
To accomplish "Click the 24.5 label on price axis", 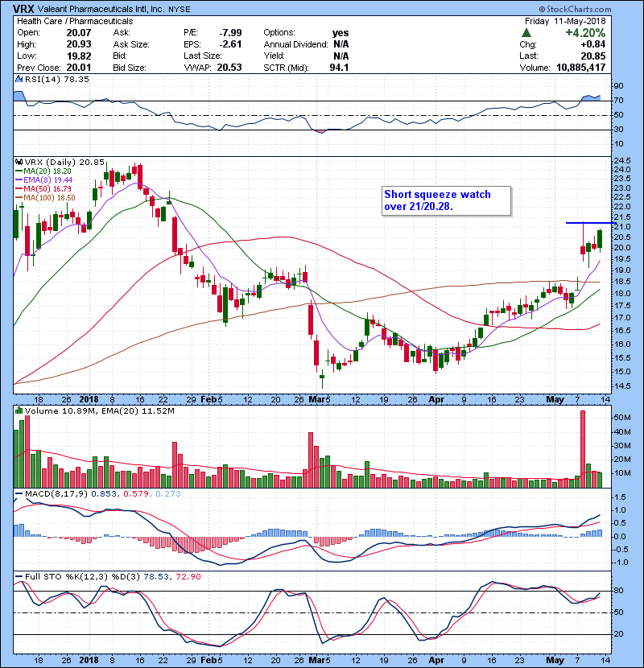I will [621, 161].
